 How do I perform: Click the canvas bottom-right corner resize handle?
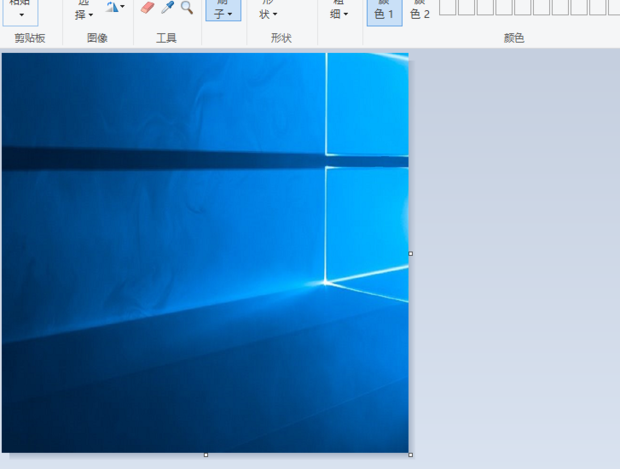click(410, 455)
